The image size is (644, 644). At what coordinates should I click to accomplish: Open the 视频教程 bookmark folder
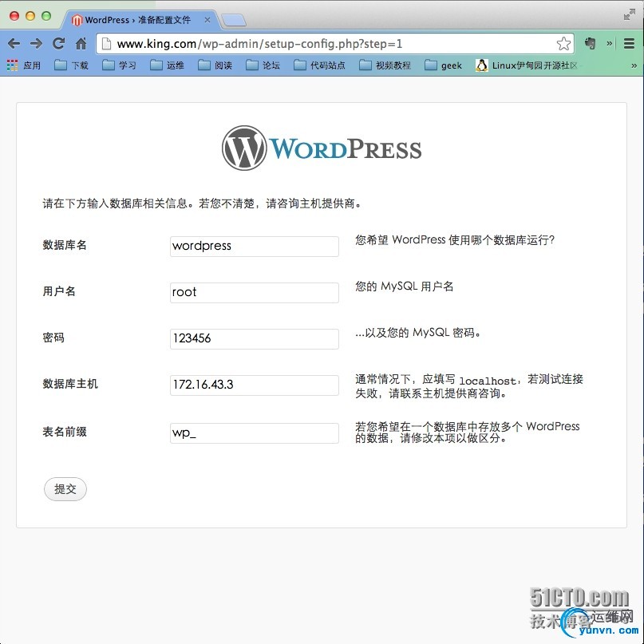[385, 65]
